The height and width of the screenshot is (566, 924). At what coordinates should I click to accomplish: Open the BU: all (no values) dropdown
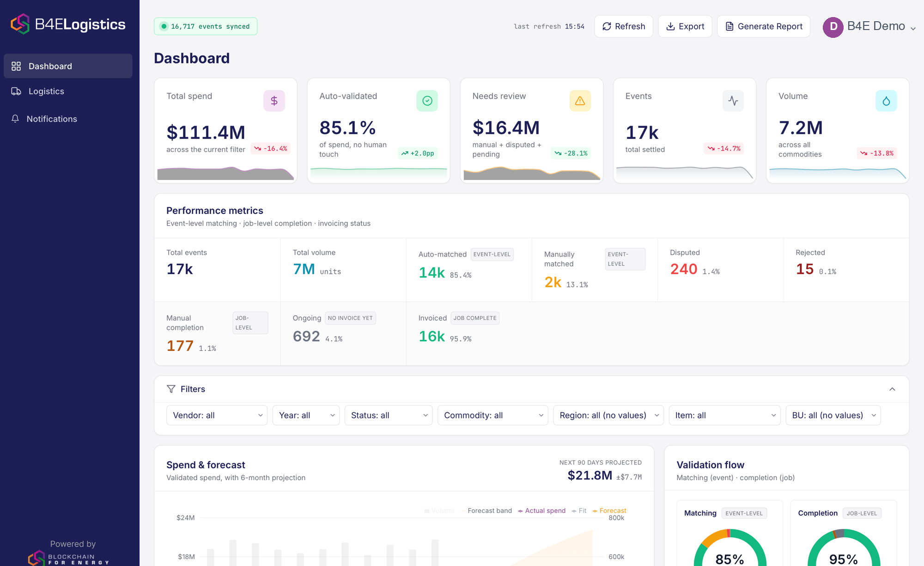pos(833,415)
